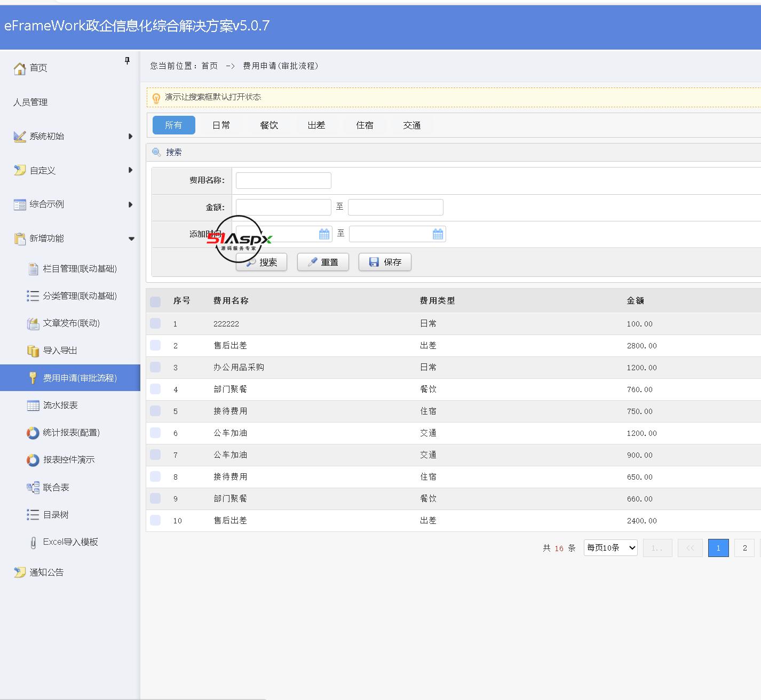
Task: Expand the 系统初始 menu arrow
Action: tap(130, 137)
